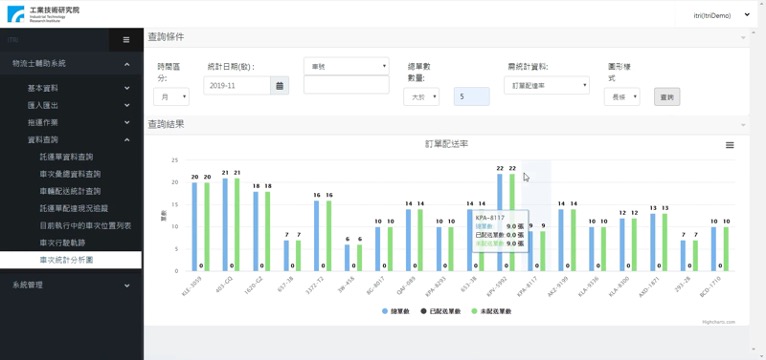Click the green bar for QAF-089
Image resolution: width=766 pixels, height=360 pixels.
tap(421, 240)
